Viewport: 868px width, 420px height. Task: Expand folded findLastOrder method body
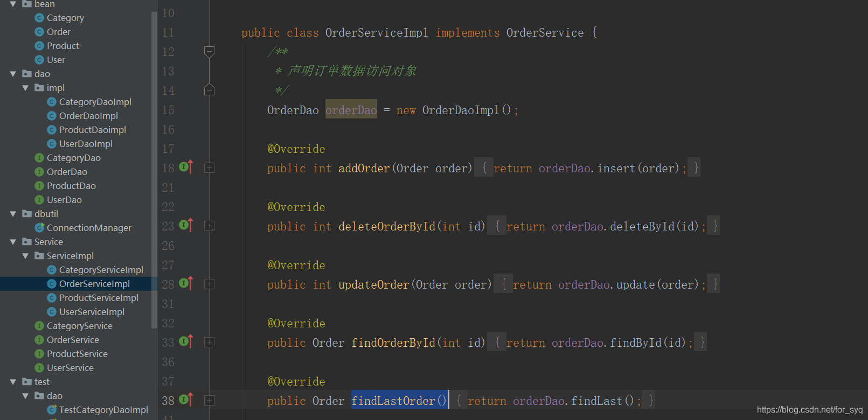(x=210, y=401)
